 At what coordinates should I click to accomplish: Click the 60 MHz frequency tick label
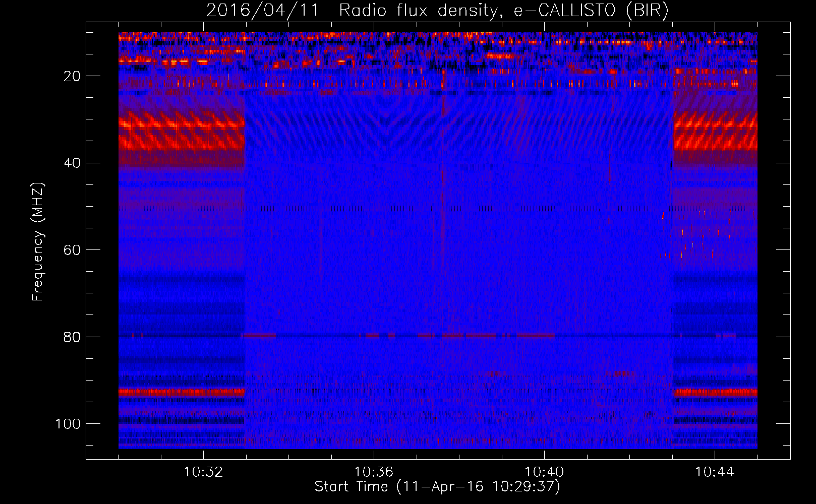72,250
